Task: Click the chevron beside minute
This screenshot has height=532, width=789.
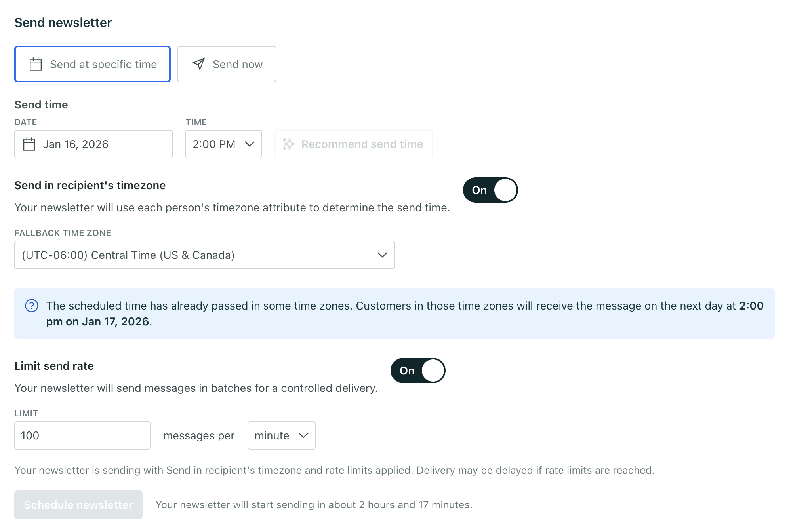Action: pyautogui.click(x=303, y=435)
